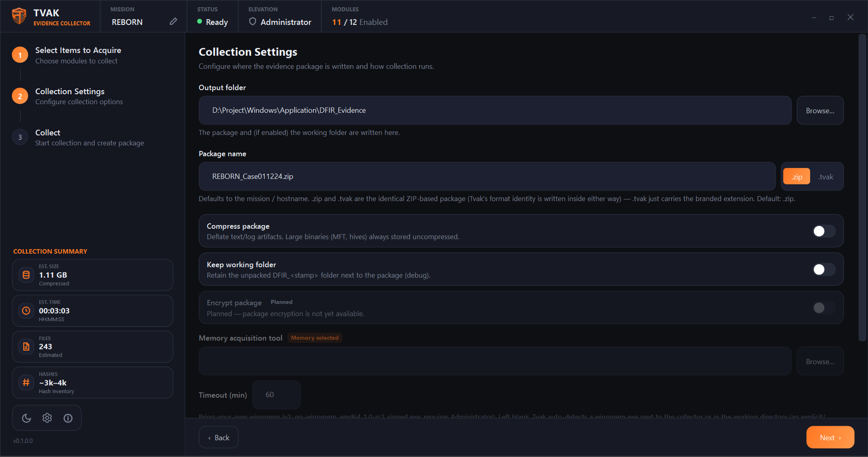Viewport: 868px width, 457px height.
Task: Click the 'REBORN' mission name text
Action: click(x=127, y=22)
